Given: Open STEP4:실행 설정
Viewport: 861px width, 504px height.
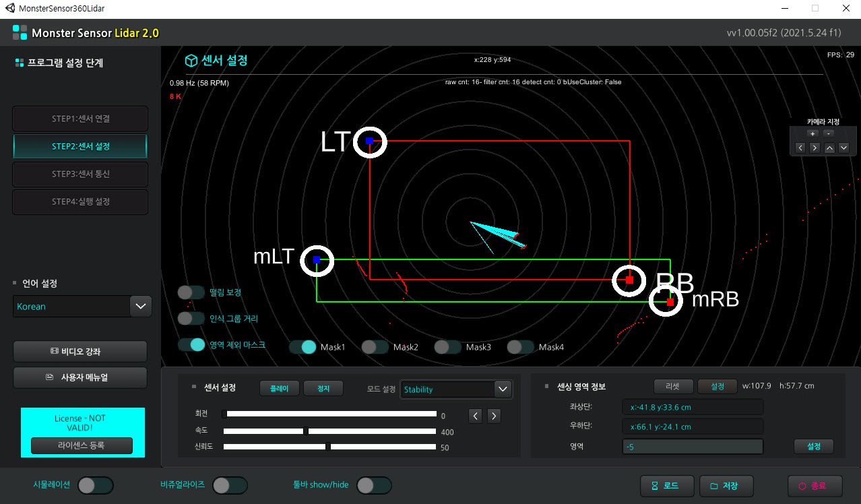Looking at the screenshot, I should (x=81, y=201).
